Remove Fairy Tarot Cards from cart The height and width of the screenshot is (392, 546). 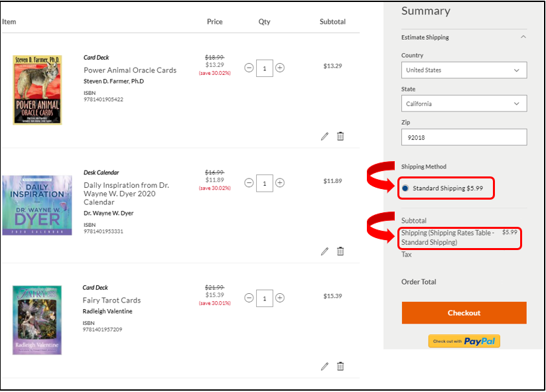click(x=340, y=366)
